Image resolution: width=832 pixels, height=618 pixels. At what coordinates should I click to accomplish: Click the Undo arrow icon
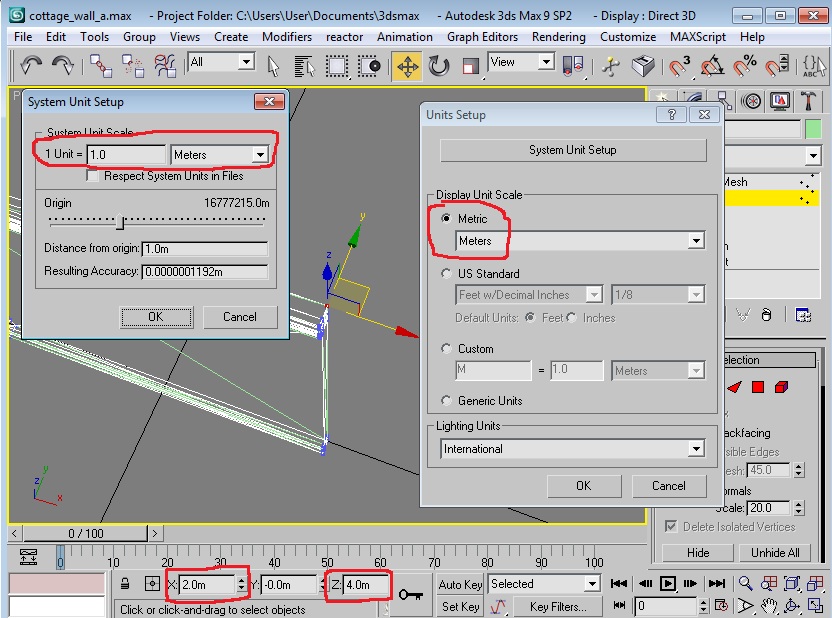[31, 66]
